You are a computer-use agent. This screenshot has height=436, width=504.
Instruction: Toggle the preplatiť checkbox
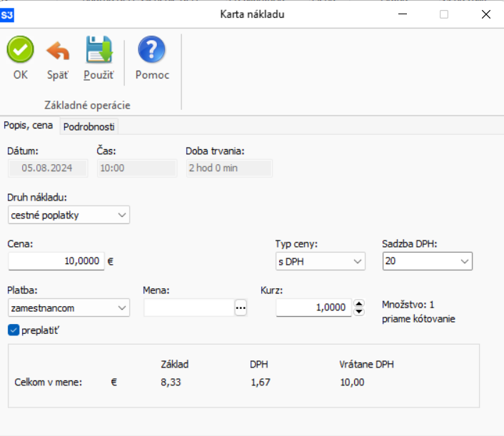(x=13, y=330)
